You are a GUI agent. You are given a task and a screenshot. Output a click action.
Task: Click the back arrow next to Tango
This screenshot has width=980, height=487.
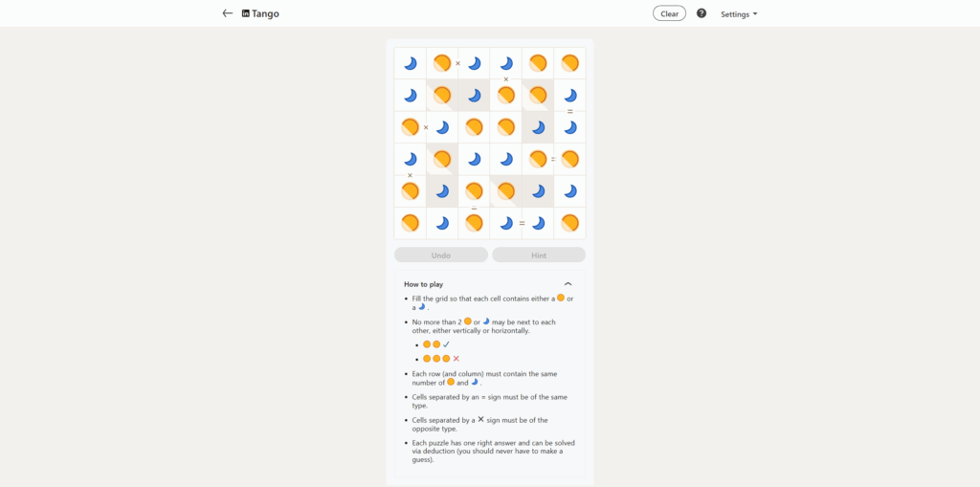pyautogui.click(x=228, y=13)
